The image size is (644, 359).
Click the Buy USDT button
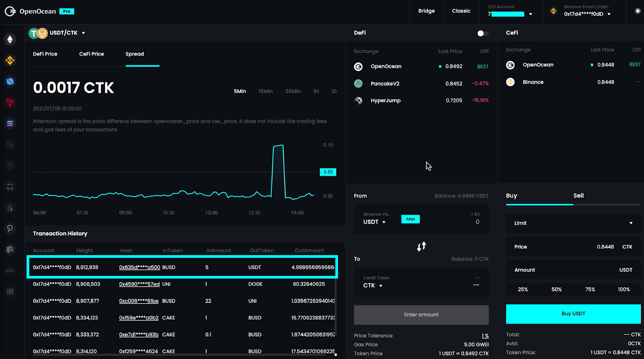[573, 314]
